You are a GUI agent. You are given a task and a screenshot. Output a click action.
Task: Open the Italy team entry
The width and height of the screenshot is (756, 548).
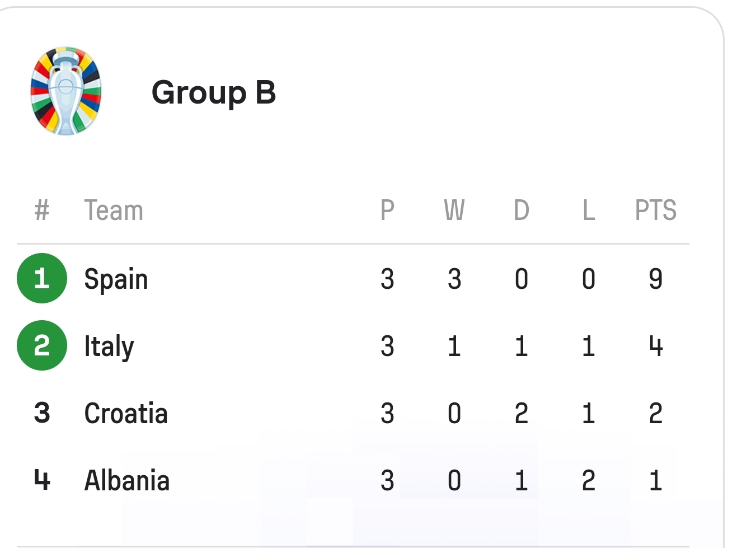pyautogui.click(x=109, y=346)
